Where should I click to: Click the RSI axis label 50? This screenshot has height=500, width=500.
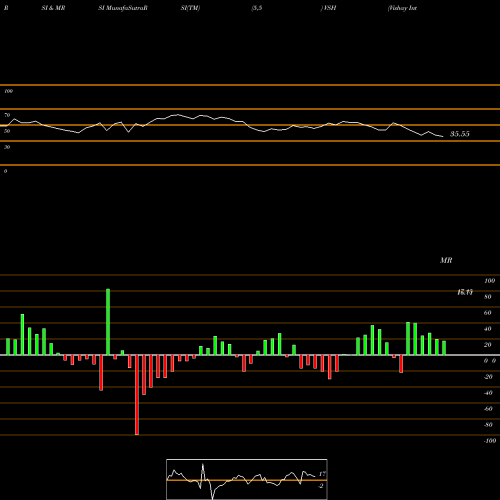tap(7, 131)
